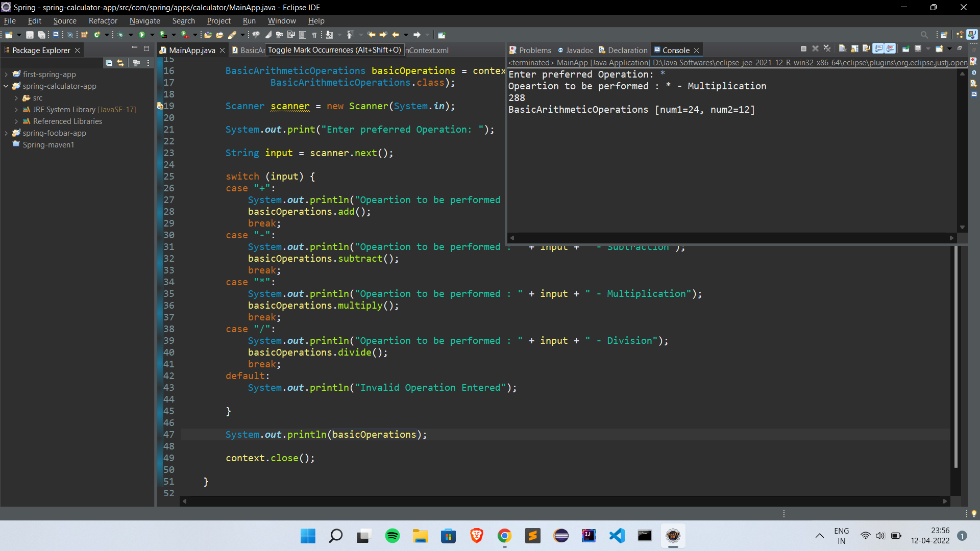Toggle Link with Editor in Package Explorer
This screenshot has height=551, width=980.
(120, 63)
